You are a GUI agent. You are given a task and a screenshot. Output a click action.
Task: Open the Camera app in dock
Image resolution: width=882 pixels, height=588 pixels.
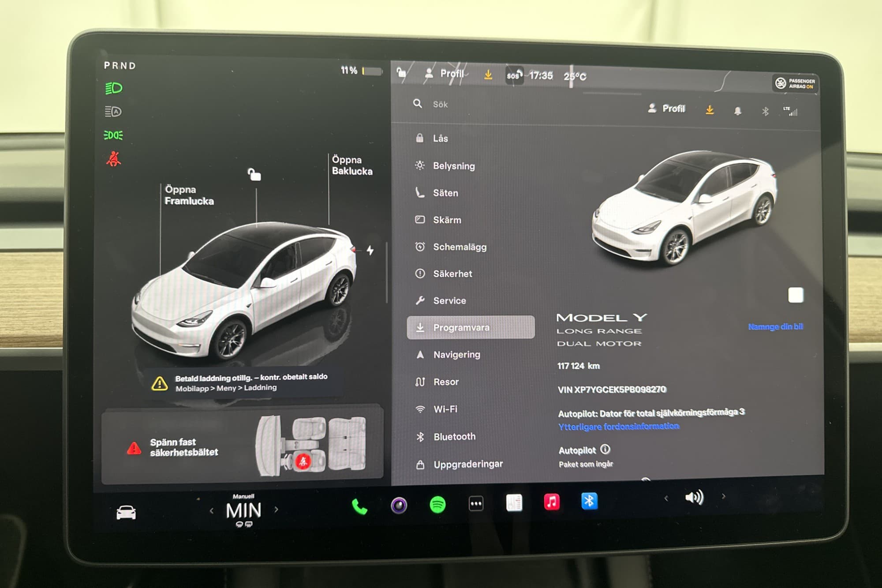pyautogui.click(x=399, y=505)
